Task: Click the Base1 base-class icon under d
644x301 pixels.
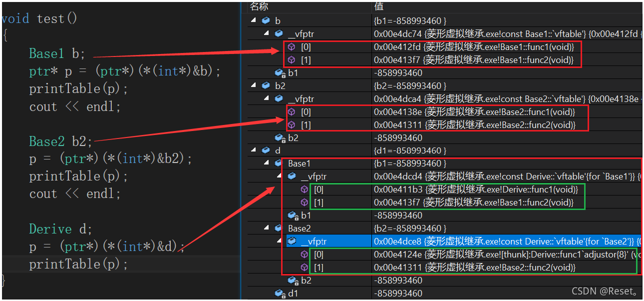Action: [x=279, y=163]
